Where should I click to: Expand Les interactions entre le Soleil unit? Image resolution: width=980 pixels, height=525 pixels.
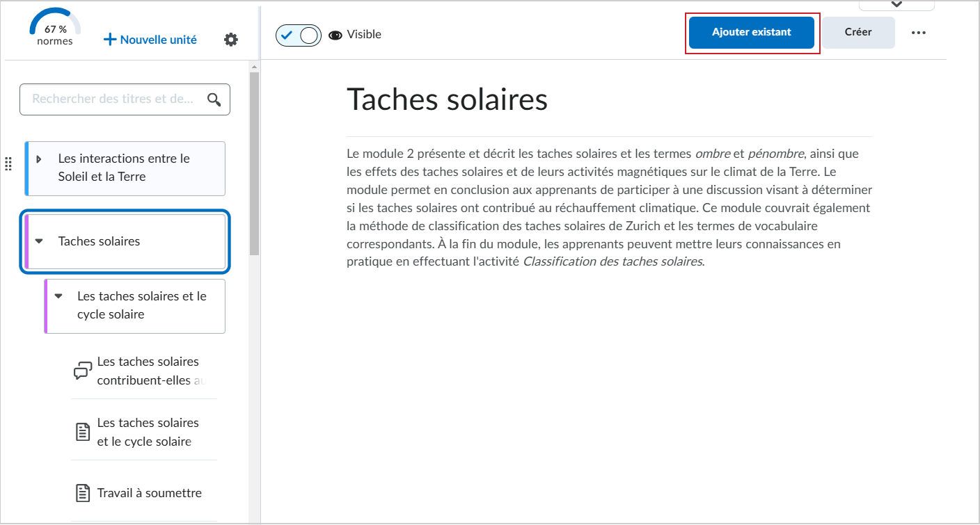point(39,159)
